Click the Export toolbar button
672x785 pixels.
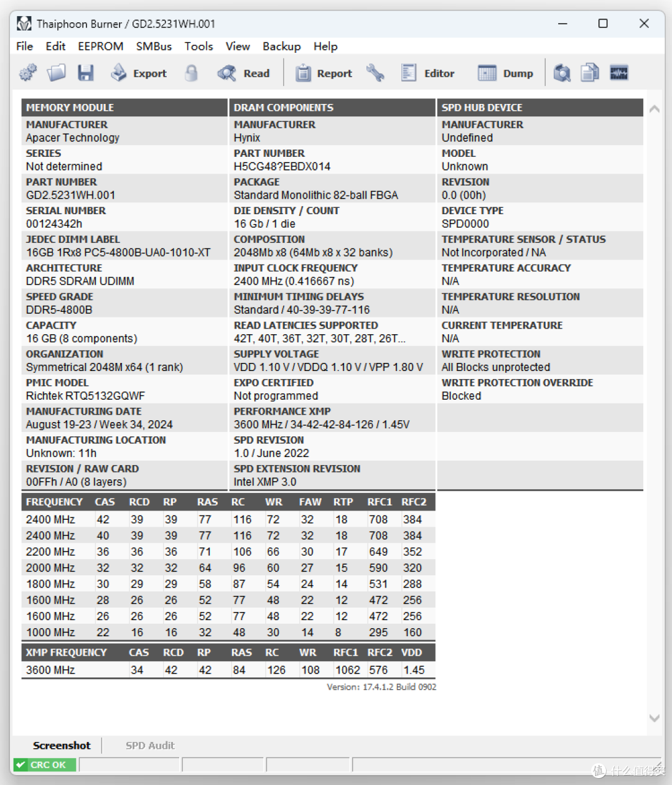click(x=139, y=73)
